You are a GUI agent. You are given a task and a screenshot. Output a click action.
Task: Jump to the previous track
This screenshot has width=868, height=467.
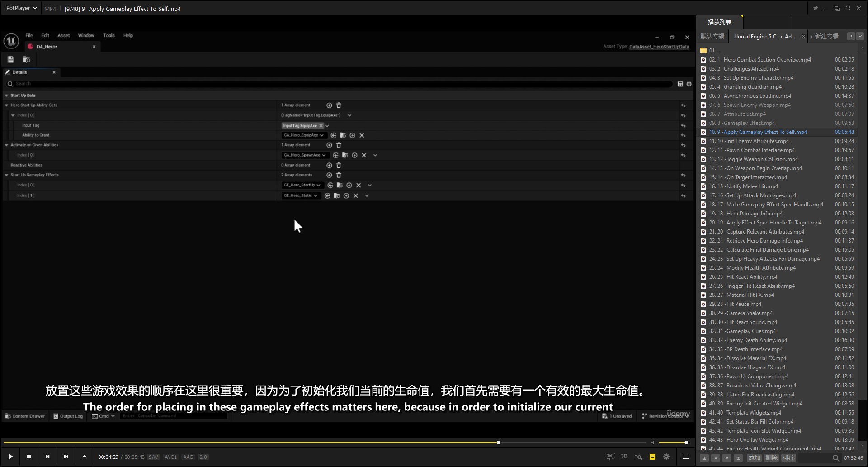tap(47, 457)
